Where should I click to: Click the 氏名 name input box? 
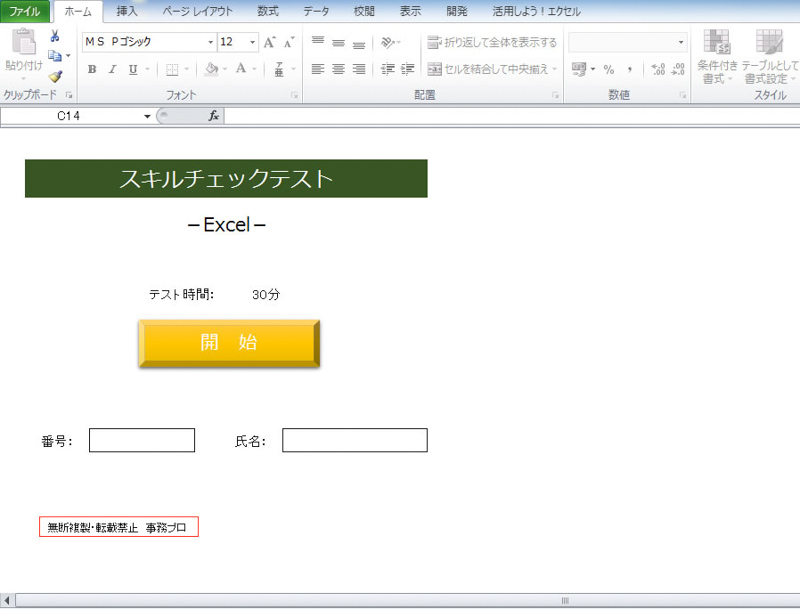click(354, 440)
